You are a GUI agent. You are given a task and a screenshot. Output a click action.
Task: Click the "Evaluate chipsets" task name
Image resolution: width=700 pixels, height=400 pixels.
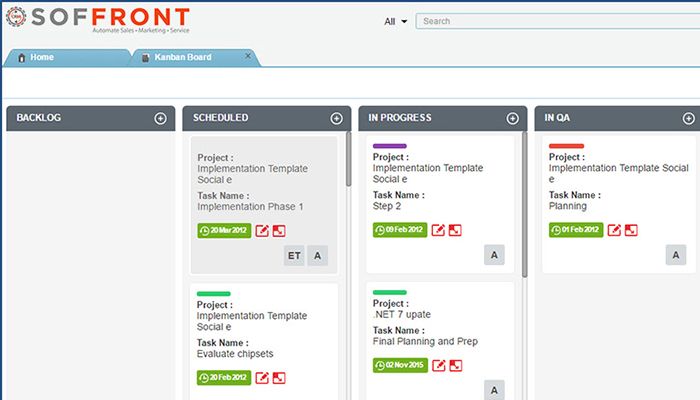(x=235, y=354)
